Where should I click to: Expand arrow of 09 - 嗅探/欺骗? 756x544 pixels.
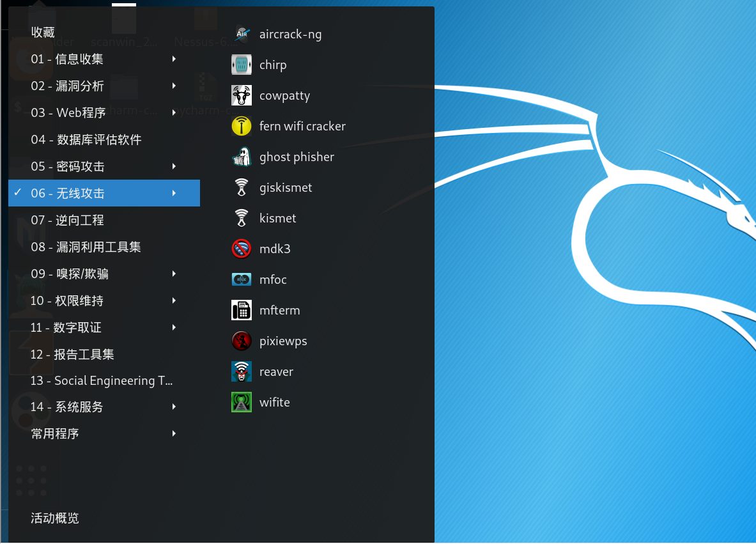(x=174, y=274)
